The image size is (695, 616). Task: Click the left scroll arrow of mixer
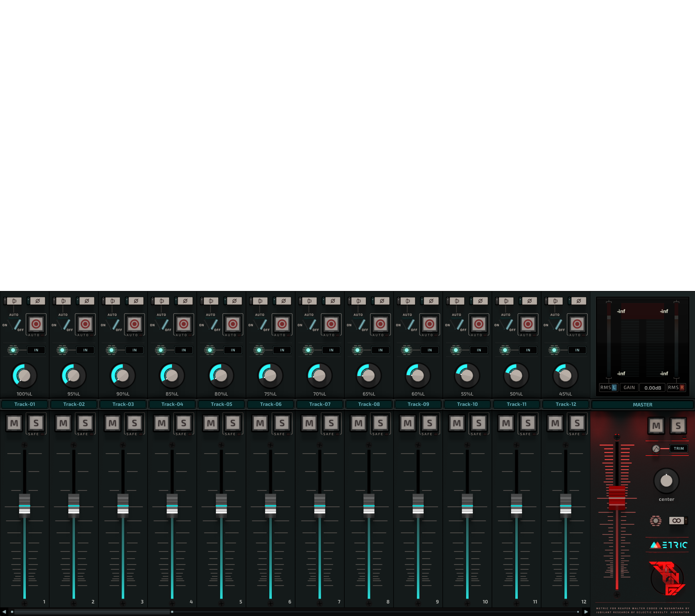point(4,612)
